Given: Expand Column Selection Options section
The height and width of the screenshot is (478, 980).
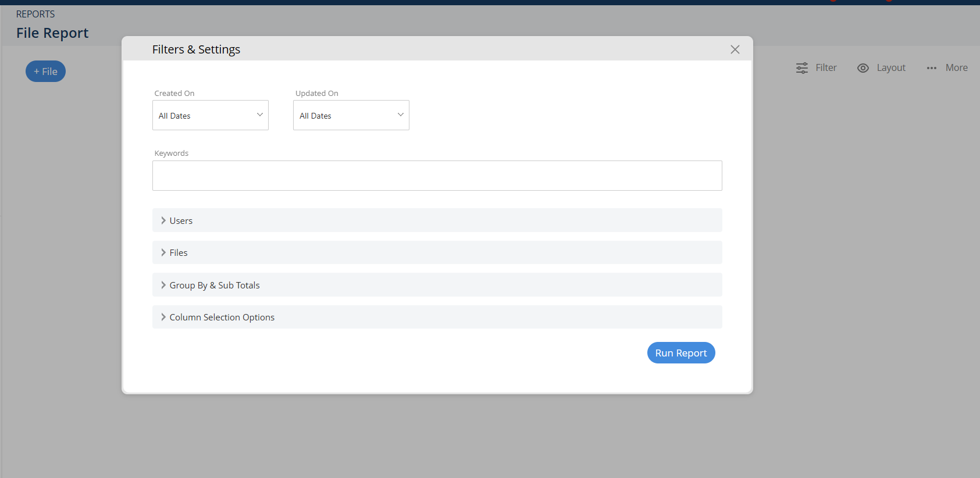Looking at the screenshot, I should click(437, 317).
